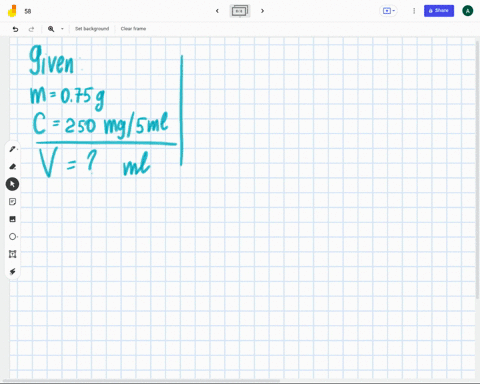Image resolution: width=480 pixels, height=384 pixels.
Task: Redo the last action
Action: (31, 29)
